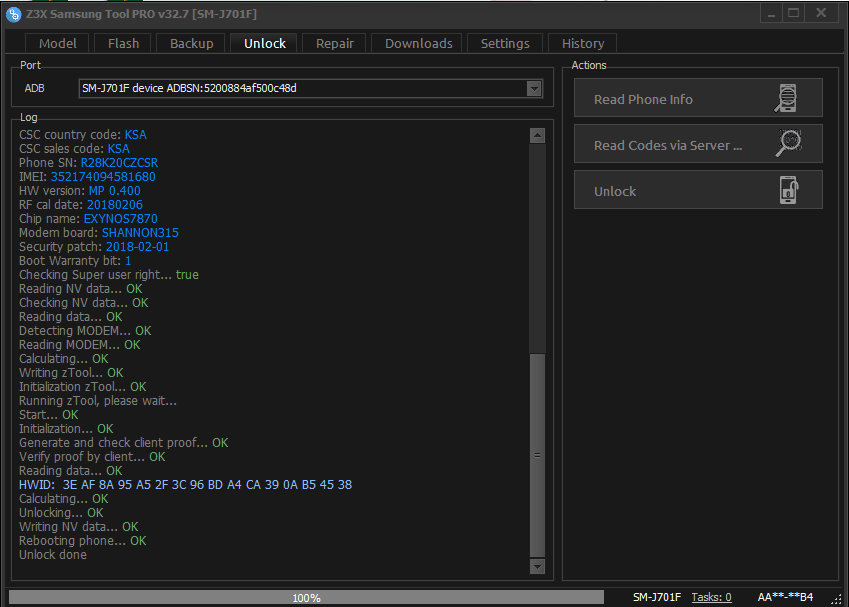Close the Z3X Samsung Tool window
This screenshot has height=607, width=849.
pos(821,14)
